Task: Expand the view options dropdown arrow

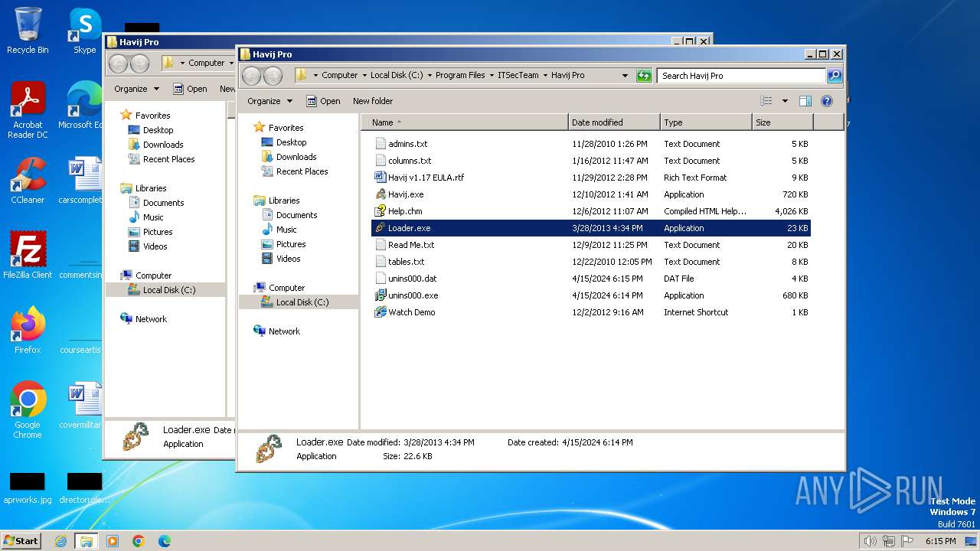Action: coord(785,101)
